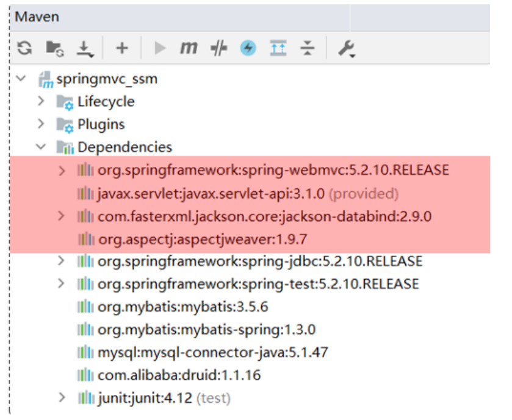
Task: Add Maven project with plus icon
Action: click(x=122, y=48)
